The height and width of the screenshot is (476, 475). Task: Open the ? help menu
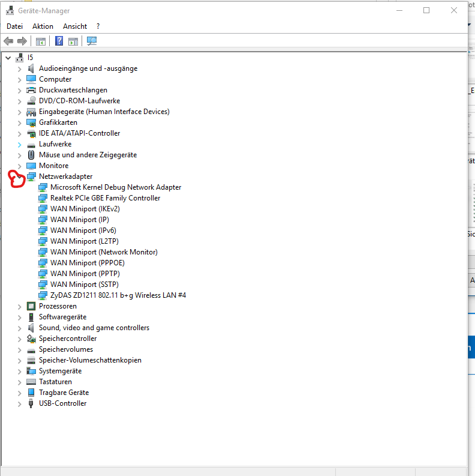coord(98,26)
